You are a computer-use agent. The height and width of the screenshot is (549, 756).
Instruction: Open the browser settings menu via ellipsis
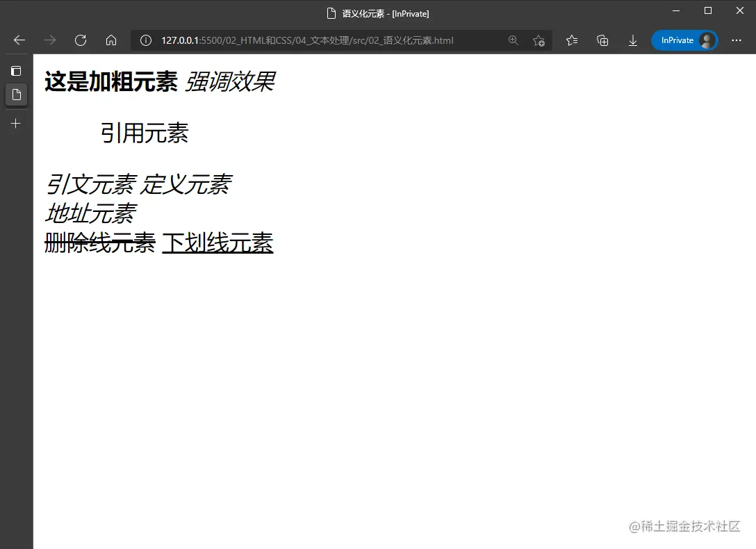[x=737, y=40]
